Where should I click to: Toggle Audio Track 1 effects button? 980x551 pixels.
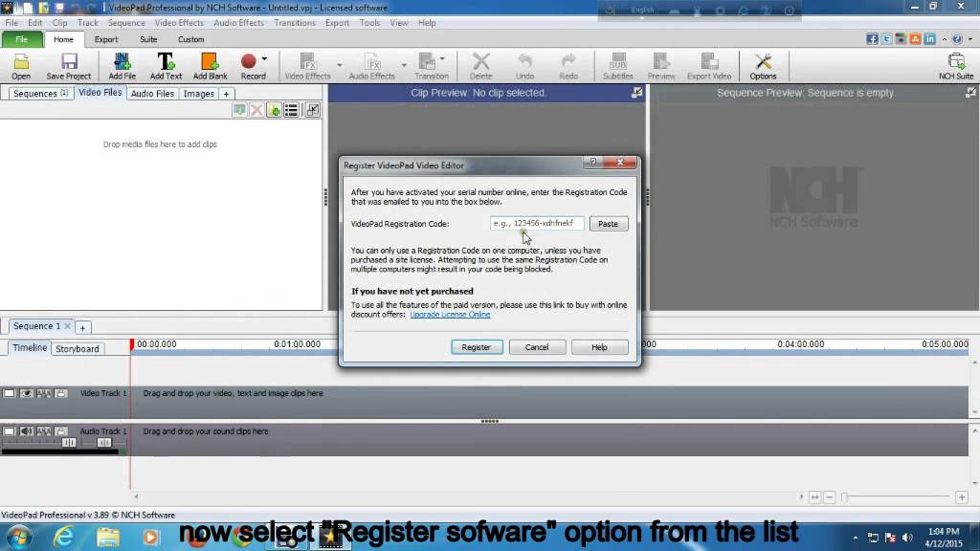44,431
